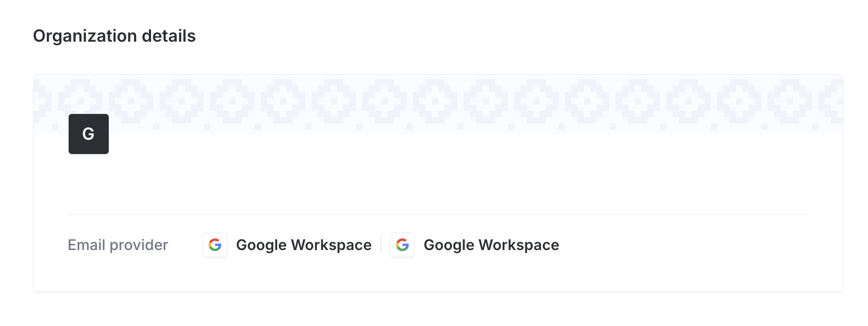Click the horizontal divider above Email provider

tap(438, 215)
